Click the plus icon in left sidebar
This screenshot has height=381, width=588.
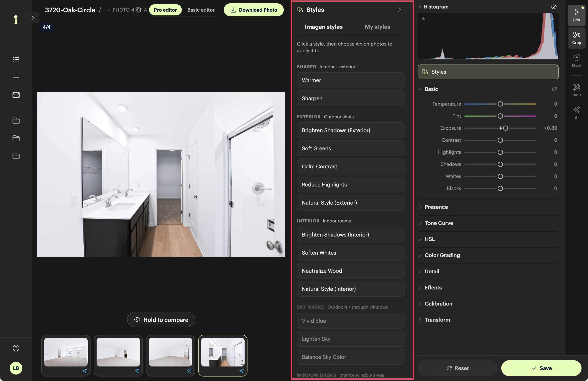pyautogui.click(x=16, y=77)
